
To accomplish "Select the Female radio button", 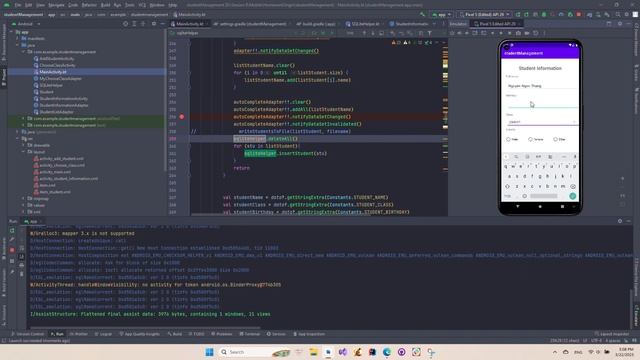I will [x=536, y=139].
